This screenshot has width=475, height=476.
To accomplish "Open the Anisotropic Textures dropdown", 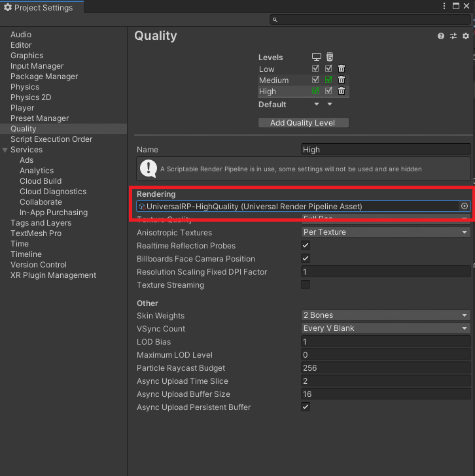I will tap(386, 232).
